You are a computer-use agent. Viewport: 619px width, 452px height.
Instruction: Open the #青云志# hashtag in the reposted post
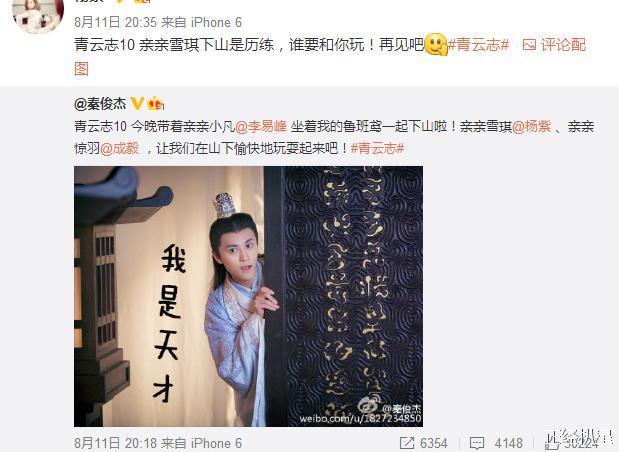[x=377, y=148]
